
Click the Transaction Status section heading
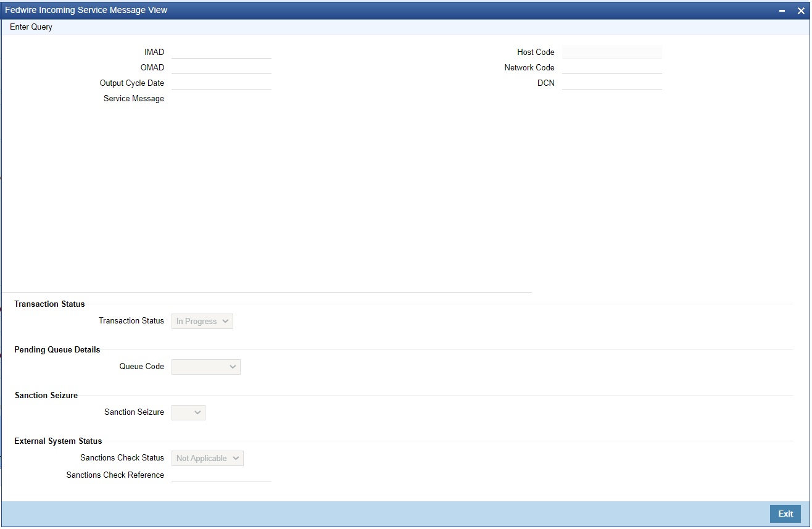(x=49, y=304)
